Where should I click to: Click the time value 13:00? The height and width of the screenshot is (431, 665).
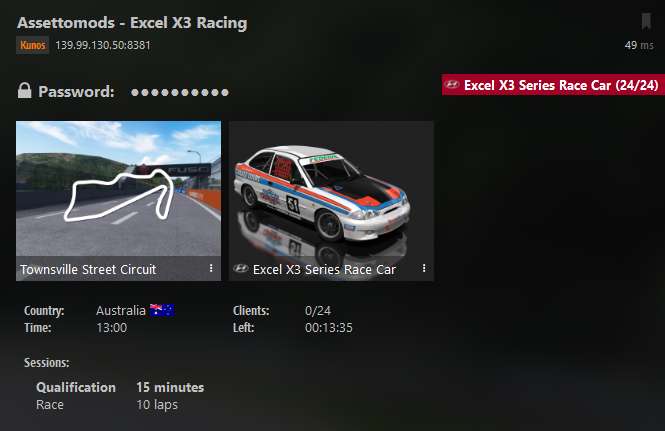[x=112, y=327]
